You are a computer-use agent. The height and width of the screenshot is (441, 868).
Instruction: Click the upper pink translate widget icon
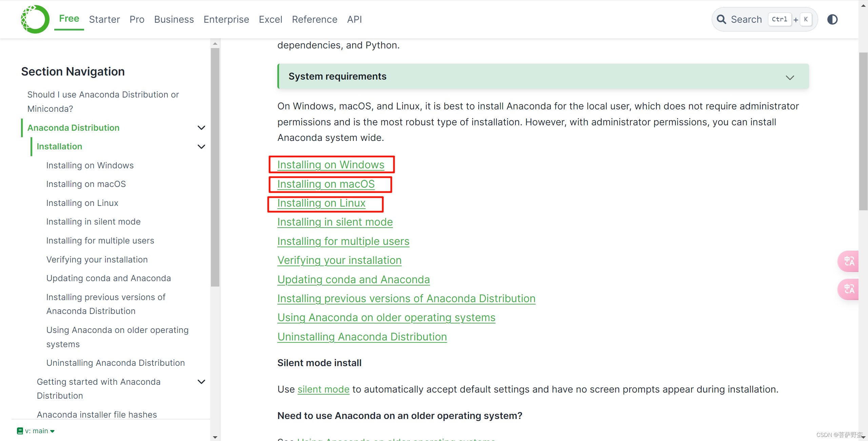pyautogui.click(x=849, y=261)
